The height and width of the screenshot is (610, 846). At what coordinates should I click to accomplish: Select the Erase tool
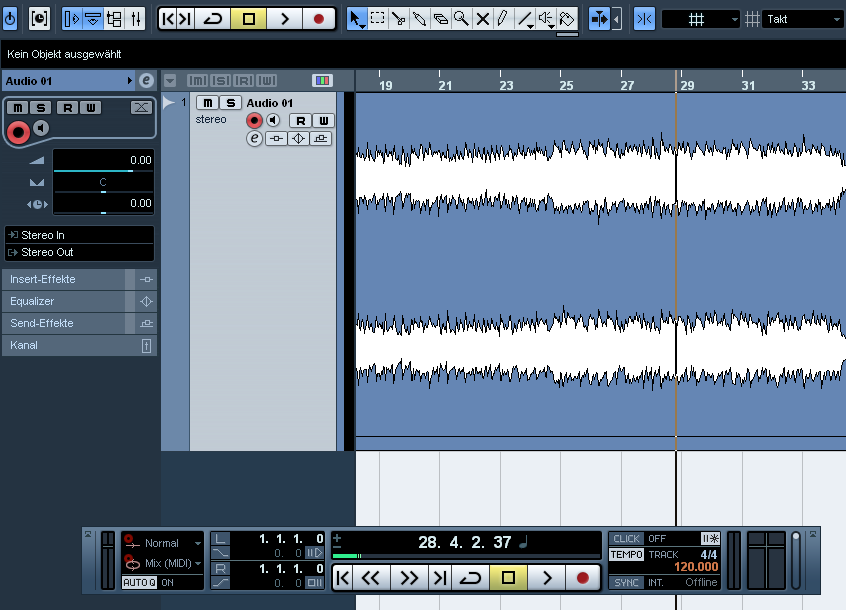[440, 19]
